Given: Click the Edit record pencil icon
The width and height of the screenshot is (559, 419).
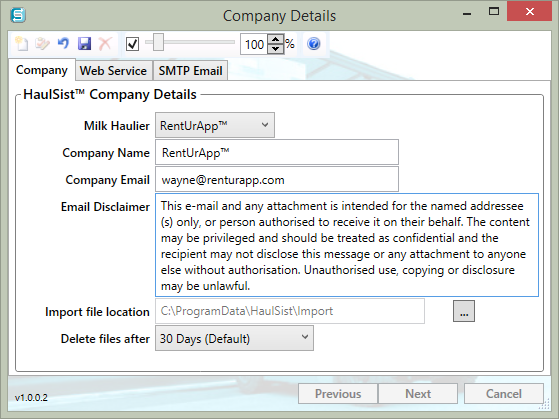Looking at the screenshot, I should [x=42, y=44].
